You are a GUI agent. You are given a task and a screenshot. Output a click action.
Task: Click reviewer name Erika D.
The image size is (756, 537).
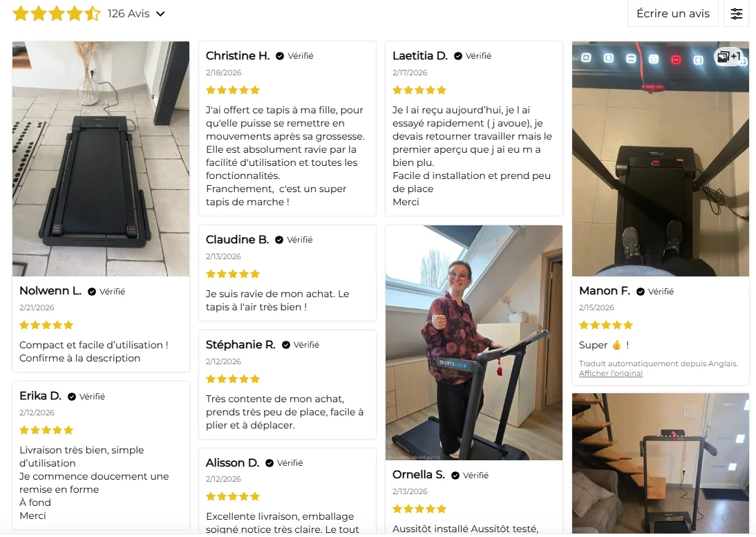tap(40, 396)
